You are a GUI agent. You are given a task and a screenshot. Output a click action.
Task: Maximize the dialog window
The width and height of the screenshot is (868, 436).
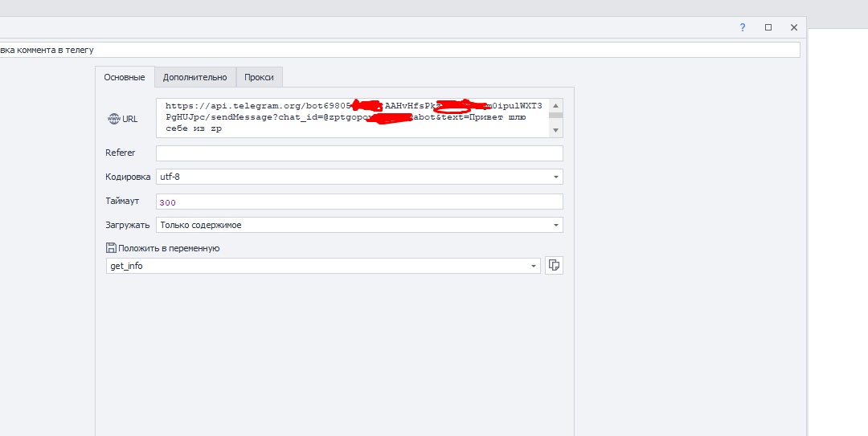[768, 27]
